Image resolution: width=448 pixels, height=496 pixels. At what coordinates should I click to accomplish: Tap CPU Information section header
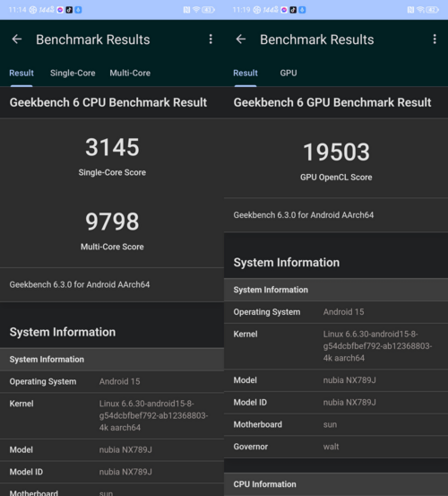click(x=336, y=484)
